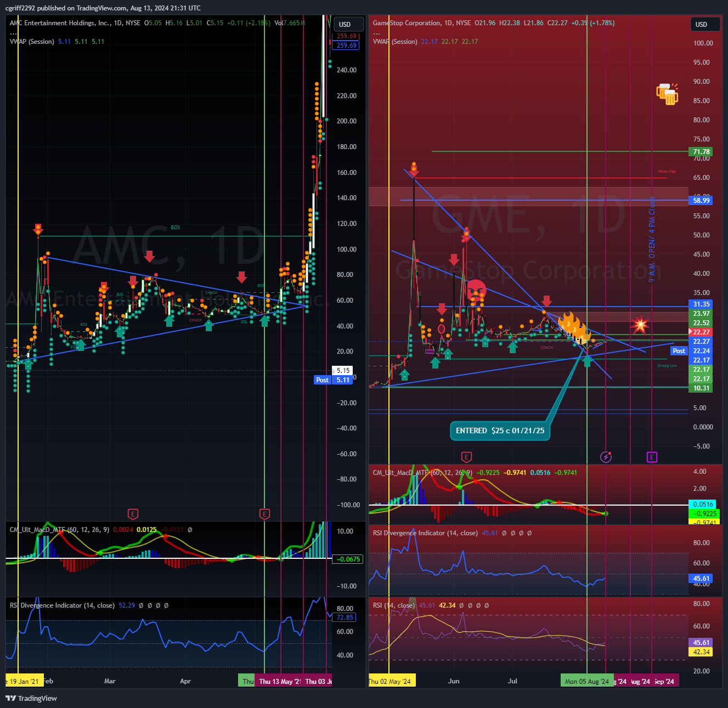728x708 pixels.
Task: Select the Thu 02 May '24 date marker
Action: [x=392, y=681]
